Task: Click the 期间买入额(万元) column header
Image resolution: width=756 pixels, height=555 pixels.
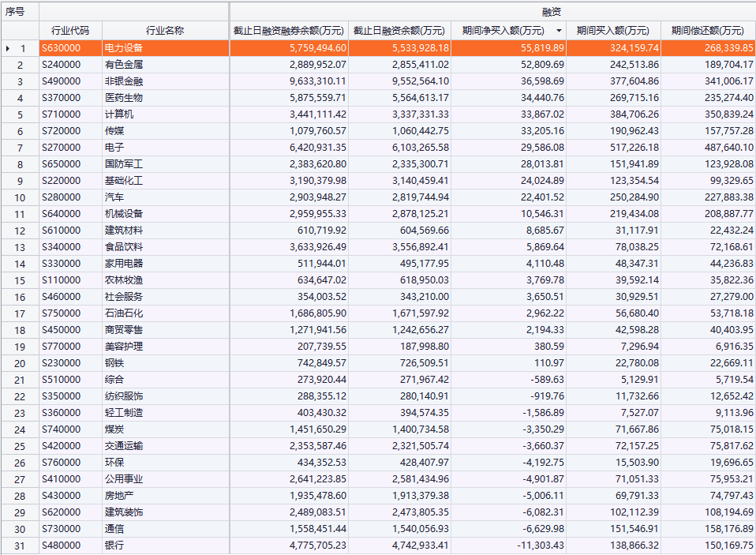Action: pyautogui.click(x=612, y=31)
